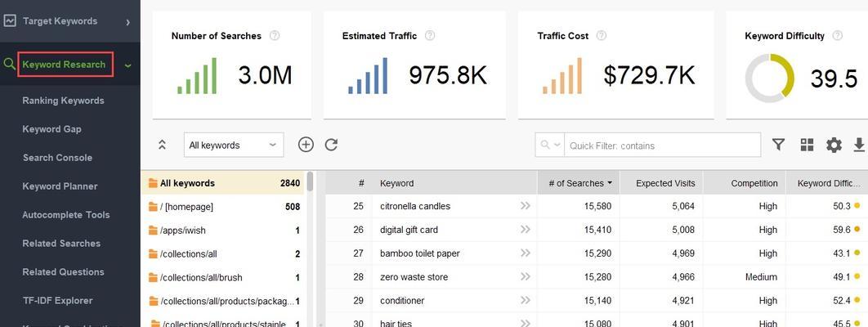Click help icon next to Number of Searches
868x327 pixels.
coord(275,36)
